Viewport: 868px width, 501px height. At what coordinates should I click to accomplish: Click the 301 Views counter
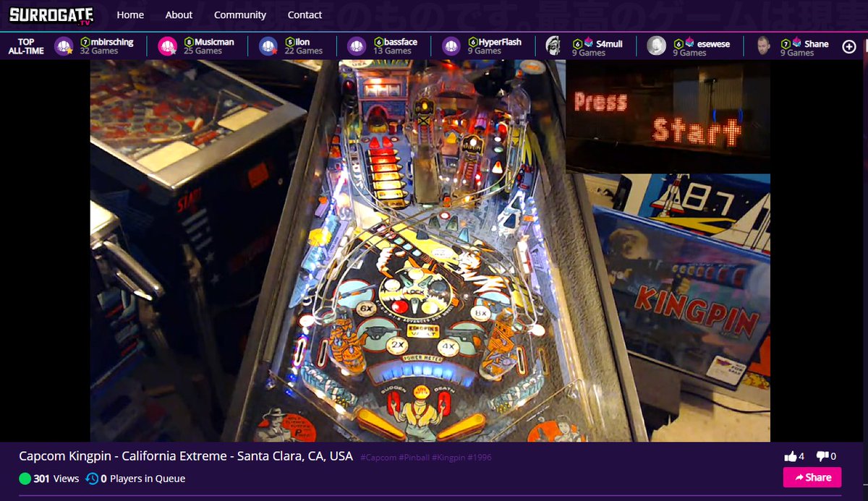(56, 479)
